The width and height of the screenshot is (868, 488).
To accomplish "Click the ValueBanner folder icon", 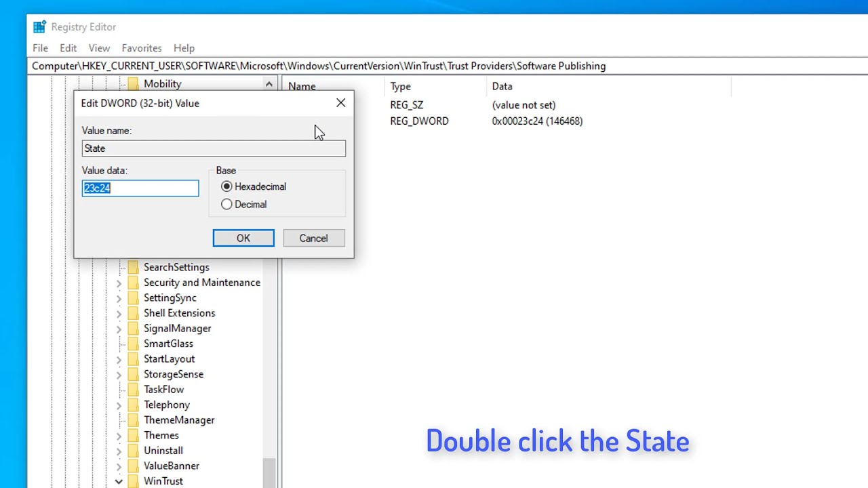I will tap(133, 466).
